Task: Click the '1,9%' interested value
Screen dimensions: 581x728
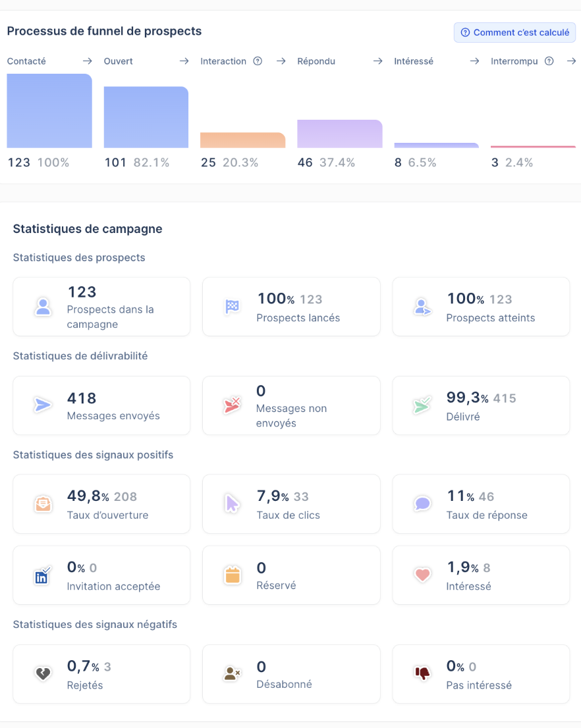Action: pyautogui.click(x=462, y=567)
